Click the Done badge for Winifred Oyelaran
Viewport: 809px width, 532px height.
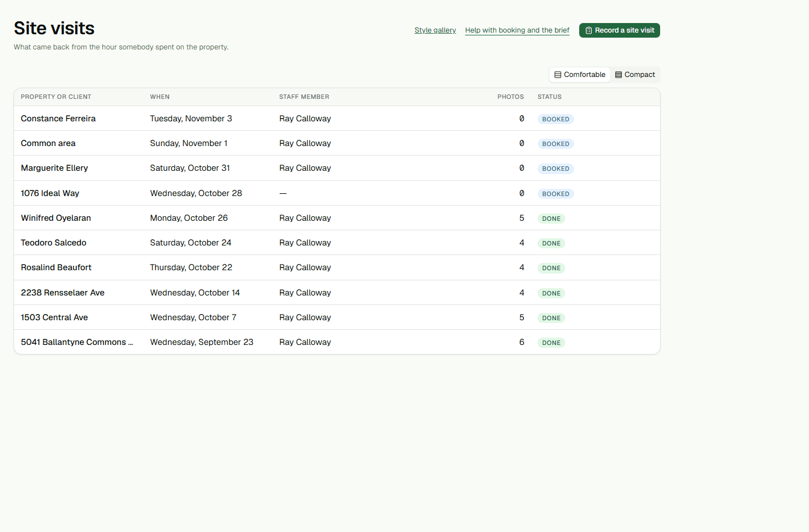click(x=551, y=219)
